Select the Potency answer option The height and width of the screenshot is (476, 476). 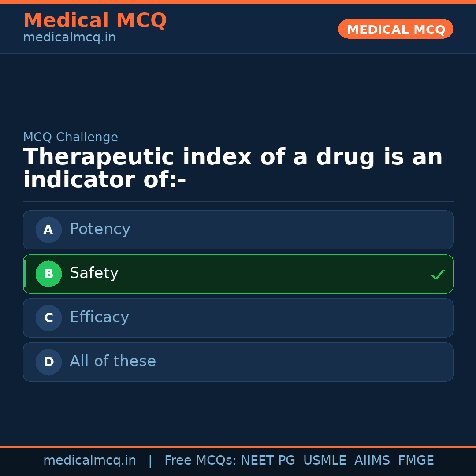tap(100, 229)
